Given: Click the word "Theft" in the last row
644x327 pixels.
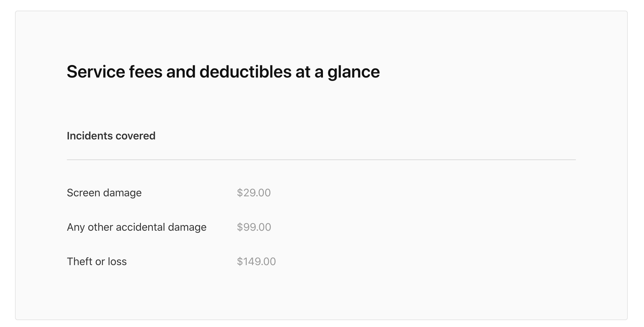Looking at the screenshot, I should [x=79, y=262].
